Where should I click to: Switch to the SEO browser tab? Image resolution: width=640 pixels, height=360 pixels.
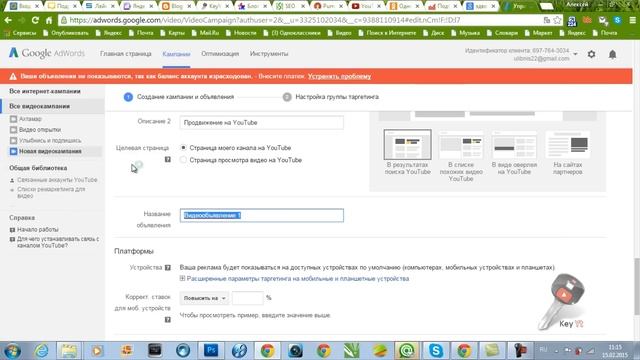click(289, 6)
